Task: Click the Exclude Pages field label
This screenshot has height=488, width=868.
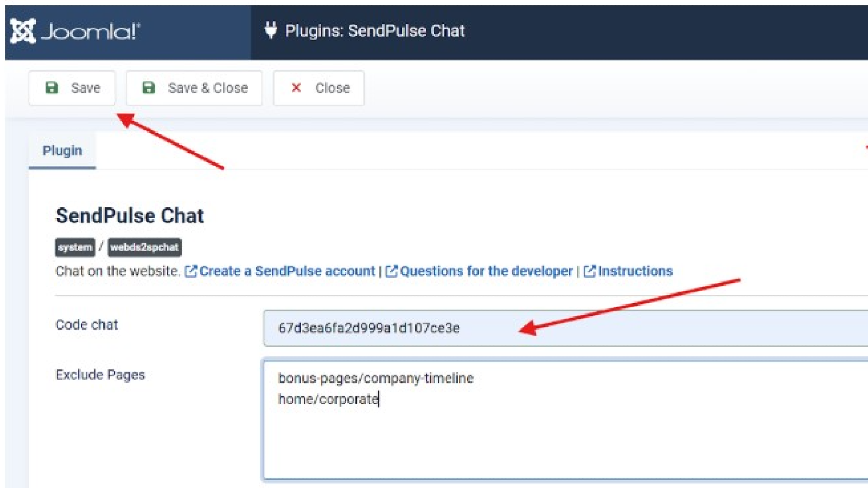Action: pos(100,375)
